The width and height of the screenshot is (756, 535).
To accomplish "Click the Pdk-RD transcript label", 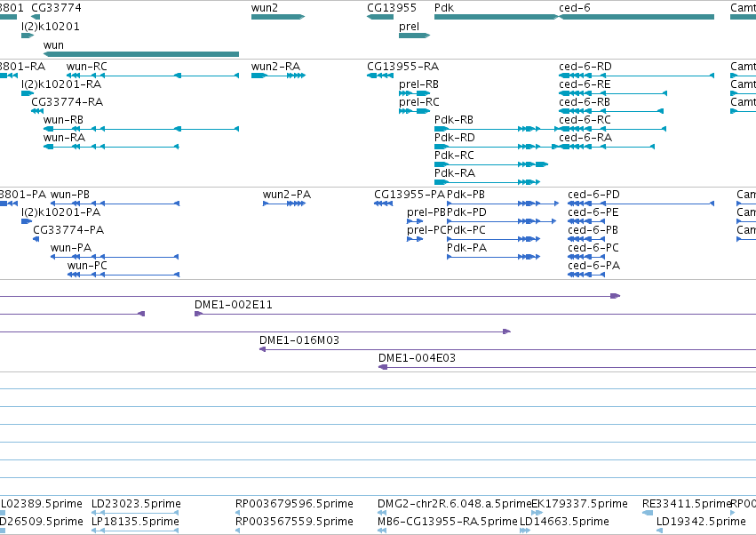I will coord(455,138).
